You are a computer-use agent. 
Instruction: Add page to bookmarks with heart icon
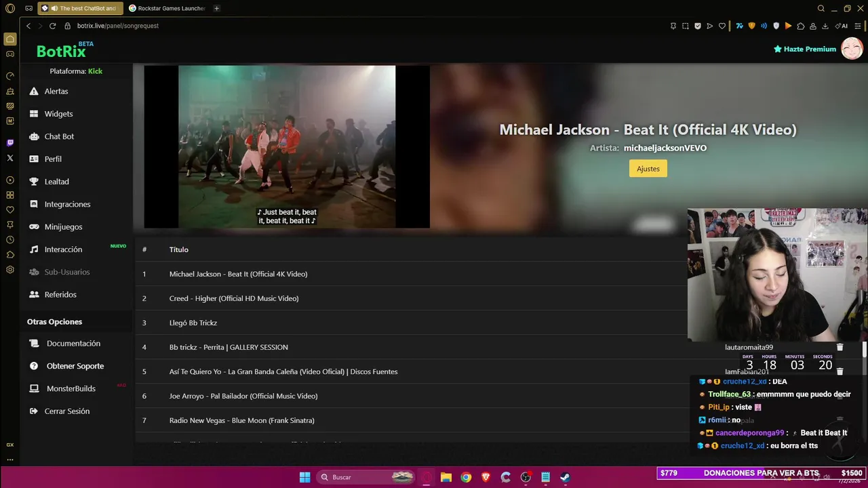click(722, 26)
